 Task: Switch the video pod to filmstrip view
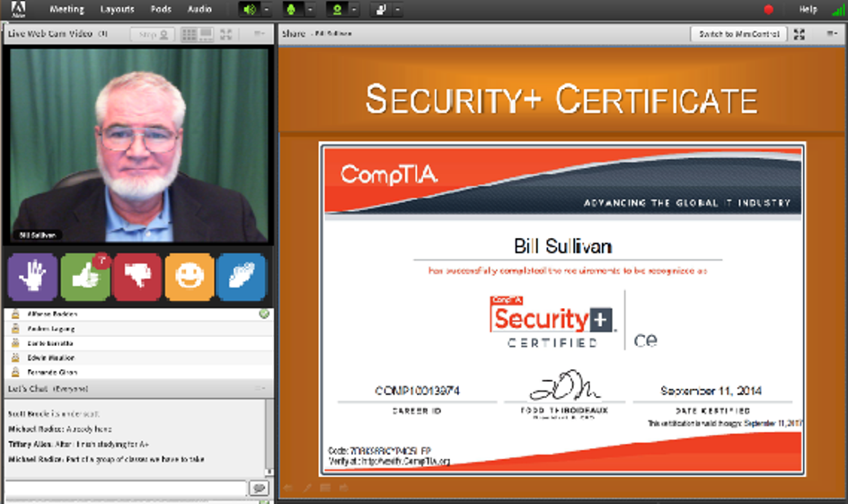click(x=206, y=35)
